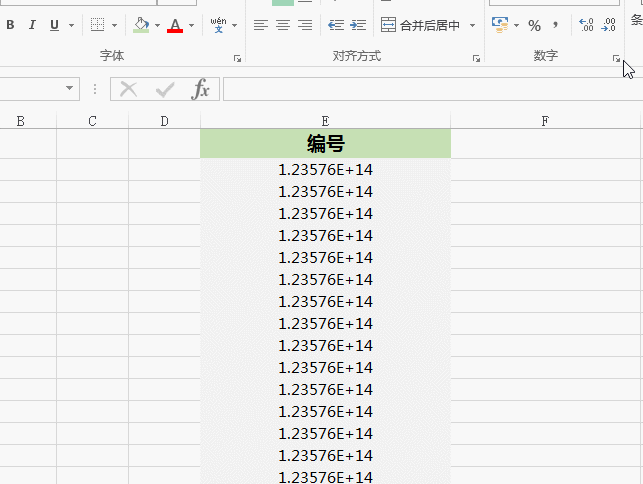643x484 pixels.
Task: Select column E header
Action: (325, 121)
